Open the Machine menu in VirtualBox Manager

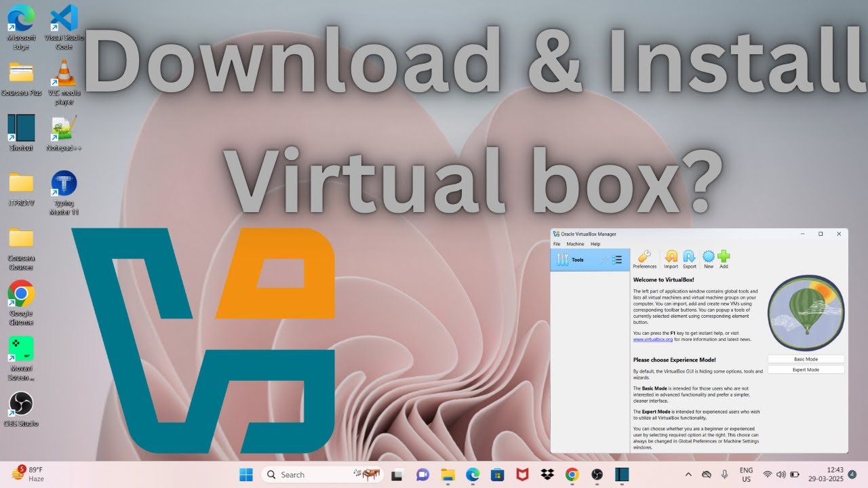pos(575,244)
